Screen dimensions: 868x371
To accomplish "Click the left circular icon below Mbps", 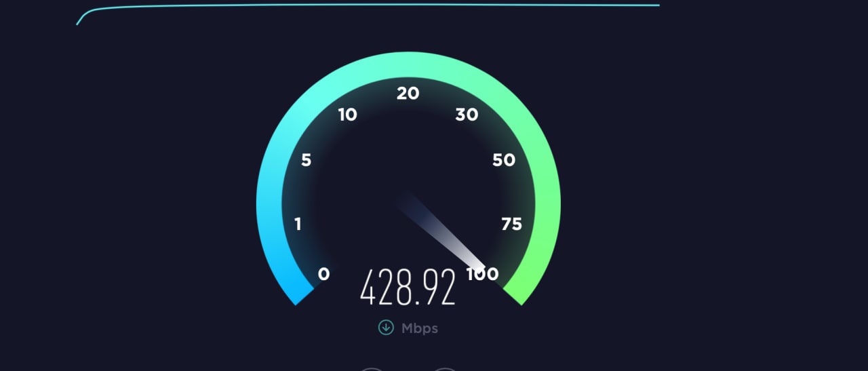I will pos(371,370).
